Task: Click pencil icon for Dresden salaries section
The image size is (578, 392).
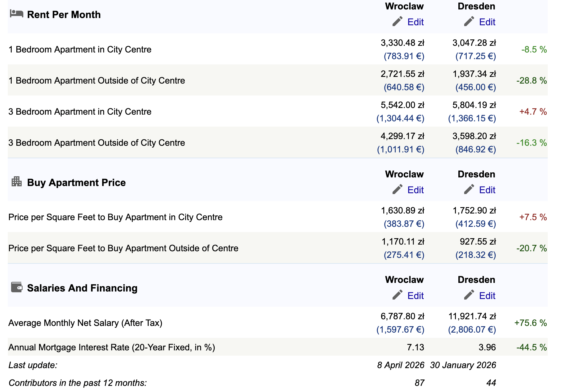Action: (x=469, y=295)
